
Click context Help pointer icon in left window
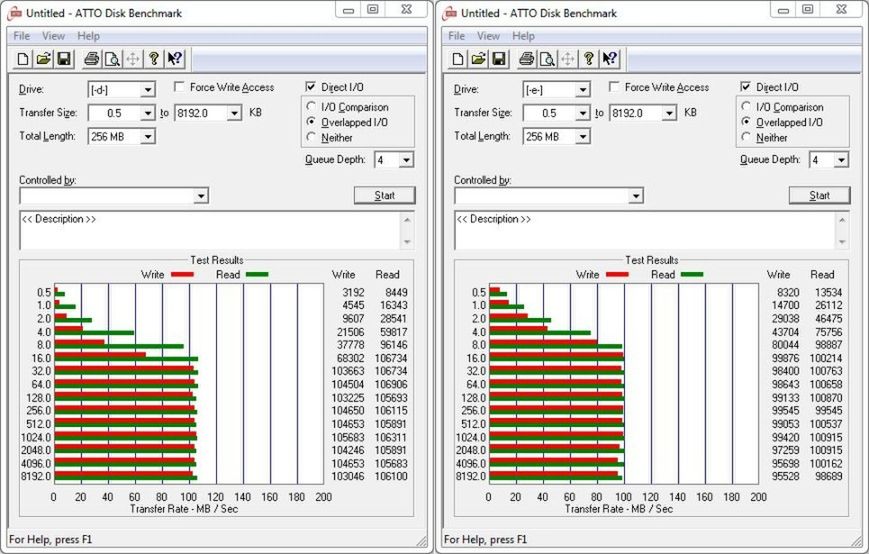pos(175,59)
